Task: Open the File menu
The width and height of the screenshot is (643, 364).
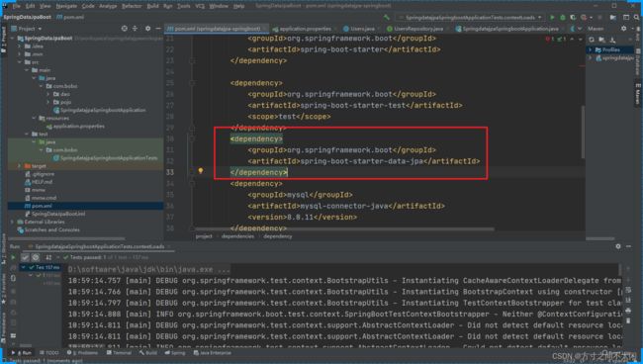Action: (x=16, y=6)
